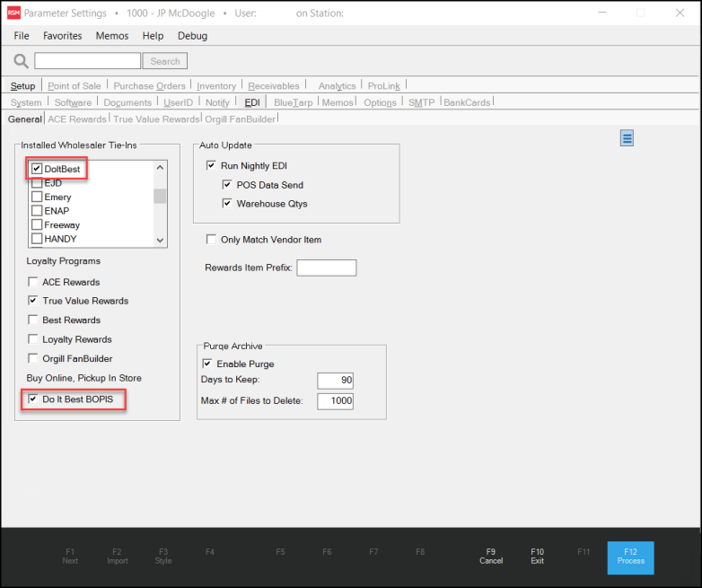The width and height of the screenshot is (702, 588).
Task: Click the magnifying glass search icon
Action: click(x=20, y=61)
